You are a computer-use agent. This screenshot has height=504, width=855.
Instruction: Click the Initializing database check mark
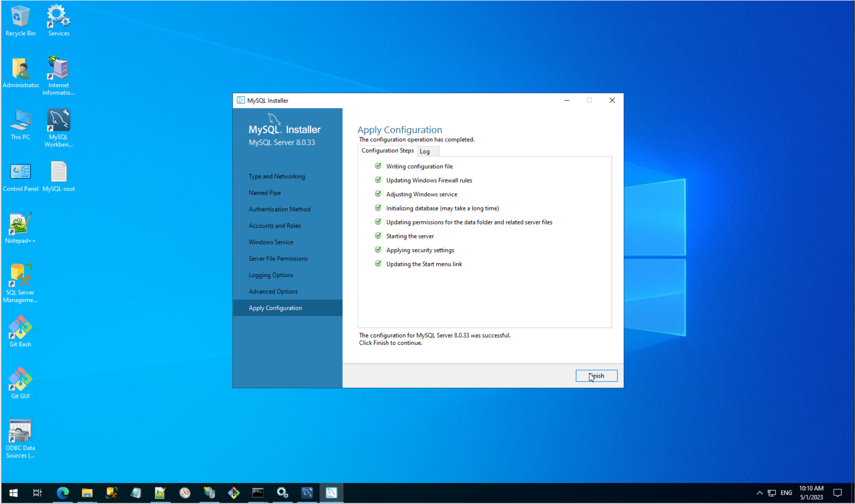pos(378,208)
